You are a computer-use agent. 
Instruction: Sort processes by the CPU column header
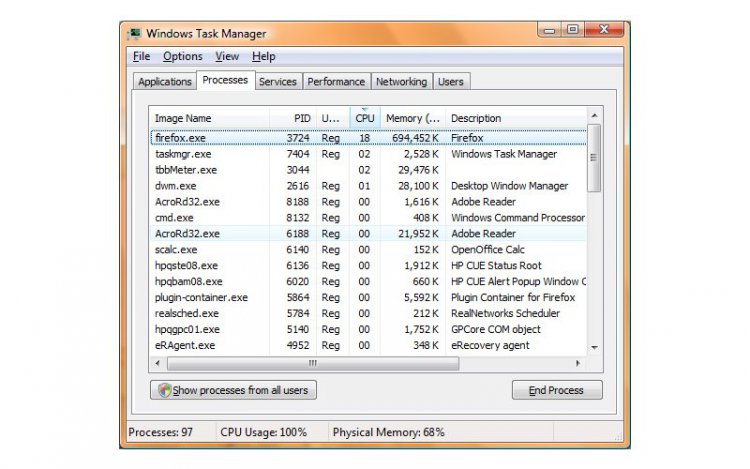[364, 118]
